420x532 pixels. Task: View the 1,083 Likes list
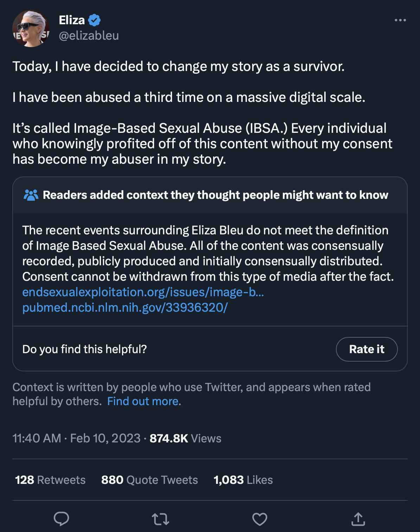click(x=243, y=480)
